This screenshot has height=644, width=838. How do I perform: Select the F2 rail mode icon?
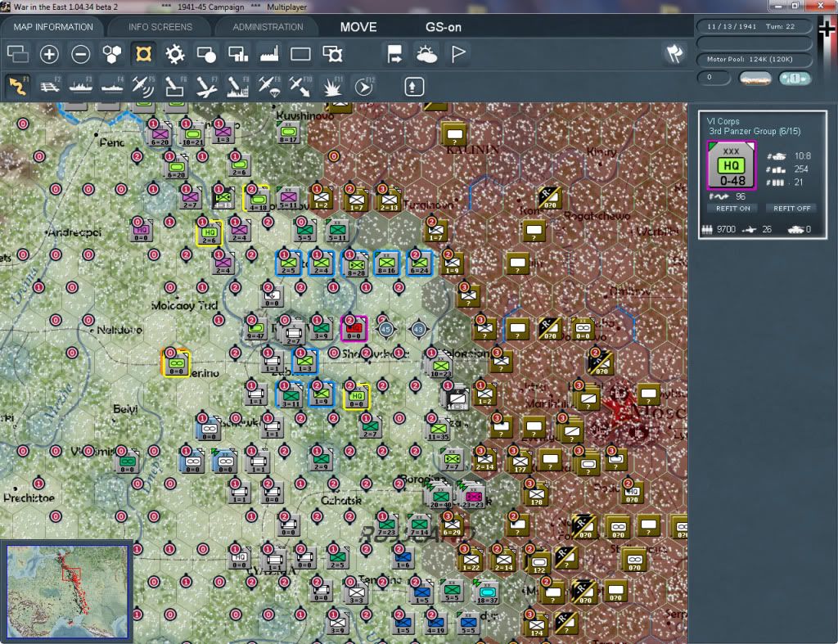(50, 86)
